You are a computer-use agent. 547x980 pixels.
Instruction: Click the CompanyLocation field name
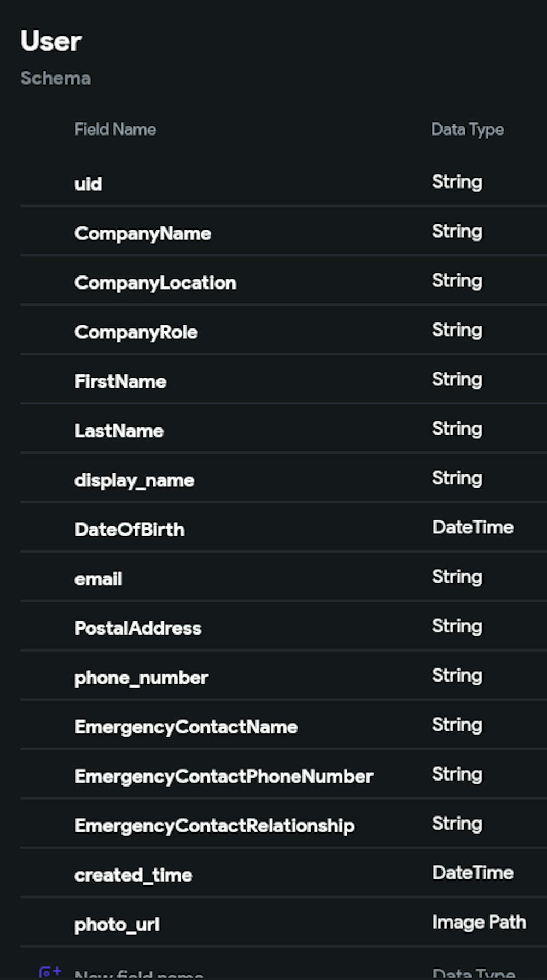point(155,283)
